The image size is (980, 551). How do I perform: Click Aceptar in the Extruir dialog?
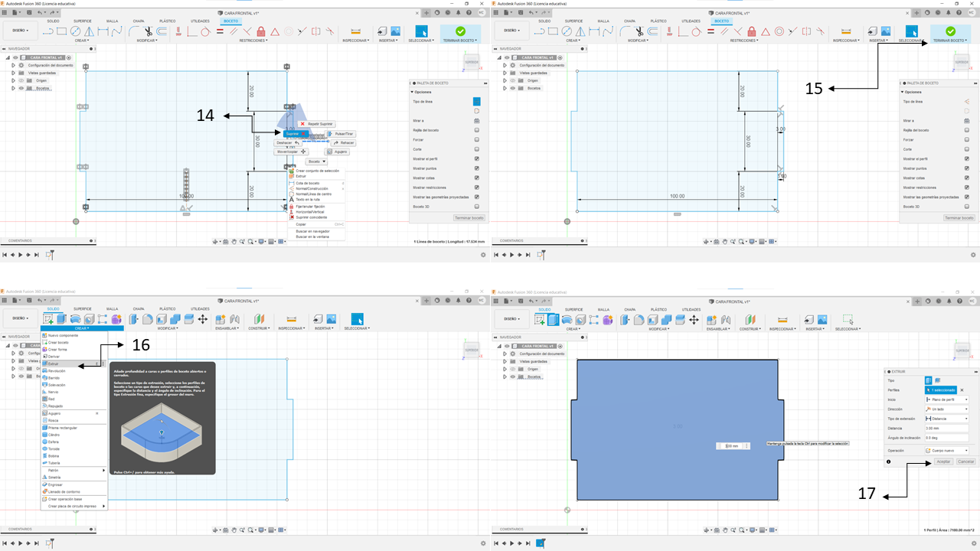[943, 461]
